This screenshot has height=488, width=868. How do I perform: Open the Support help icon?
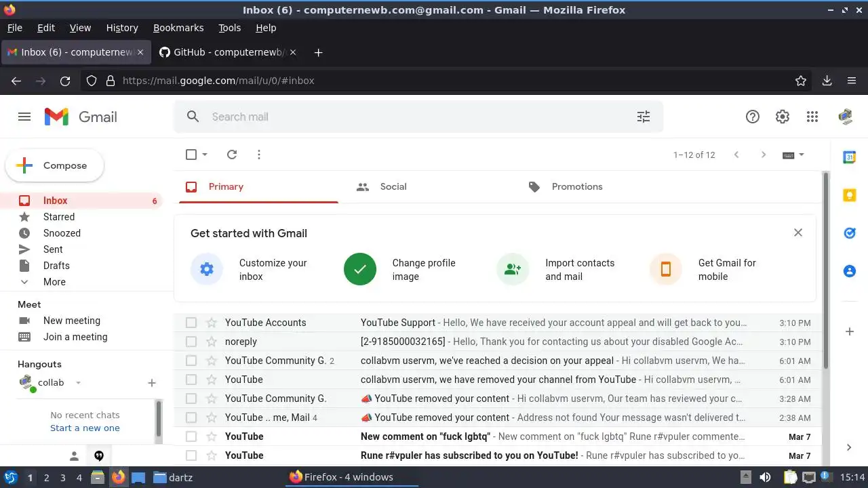click(753, 117)
